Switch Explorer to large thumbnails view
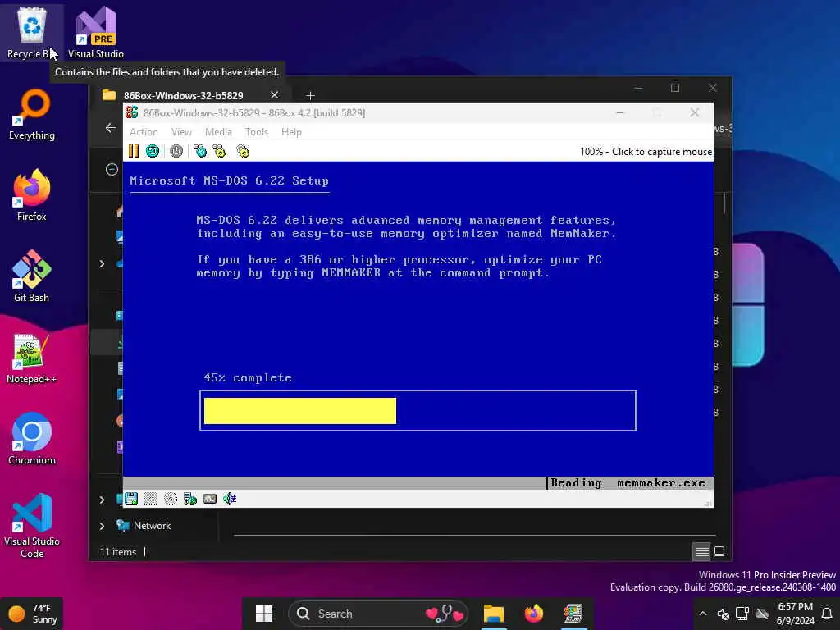 (x=719, y=551)
